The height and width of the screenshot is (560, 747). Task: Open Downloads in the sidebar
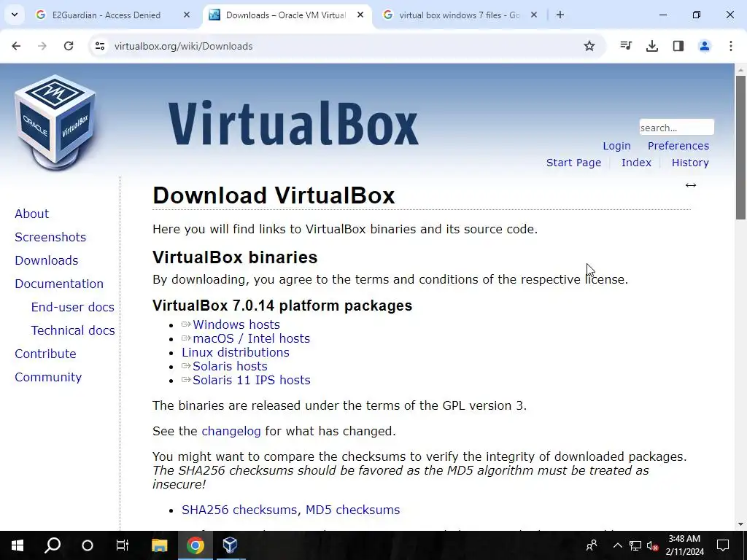pos(46,260)
